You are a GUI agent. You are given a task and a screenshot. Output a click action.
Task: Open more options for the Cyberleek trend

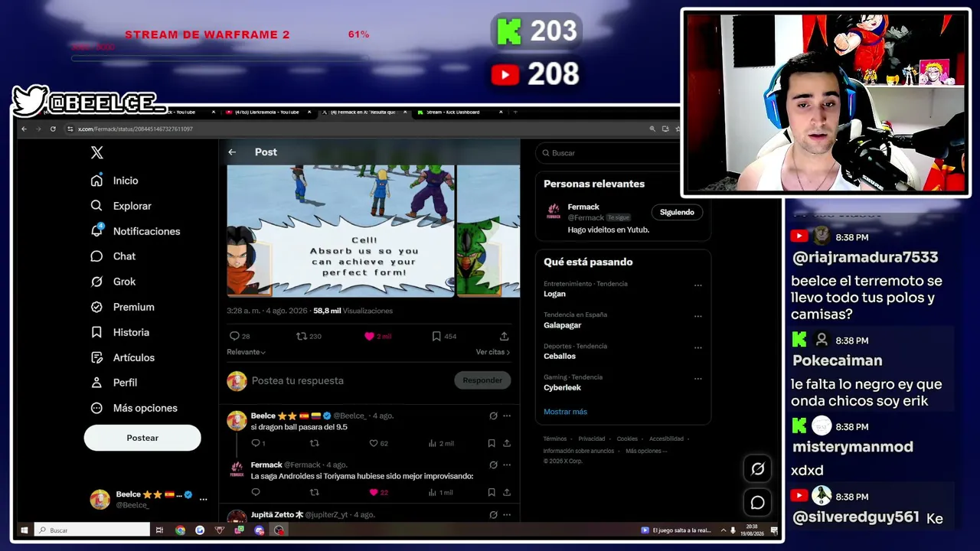point(697,379)
